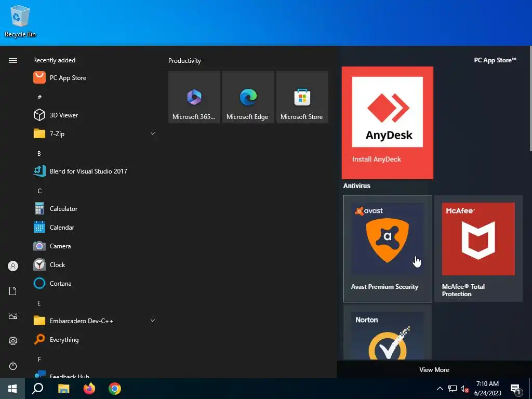Jump via the # section header
Screen dimensions: 532x399
(x=39, y=97)
